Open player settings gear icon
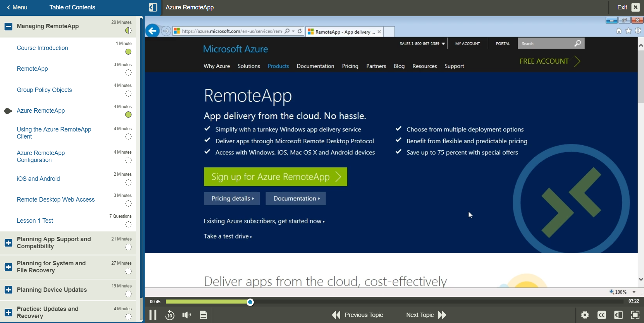644x323 pixels. tap(585, 315)
